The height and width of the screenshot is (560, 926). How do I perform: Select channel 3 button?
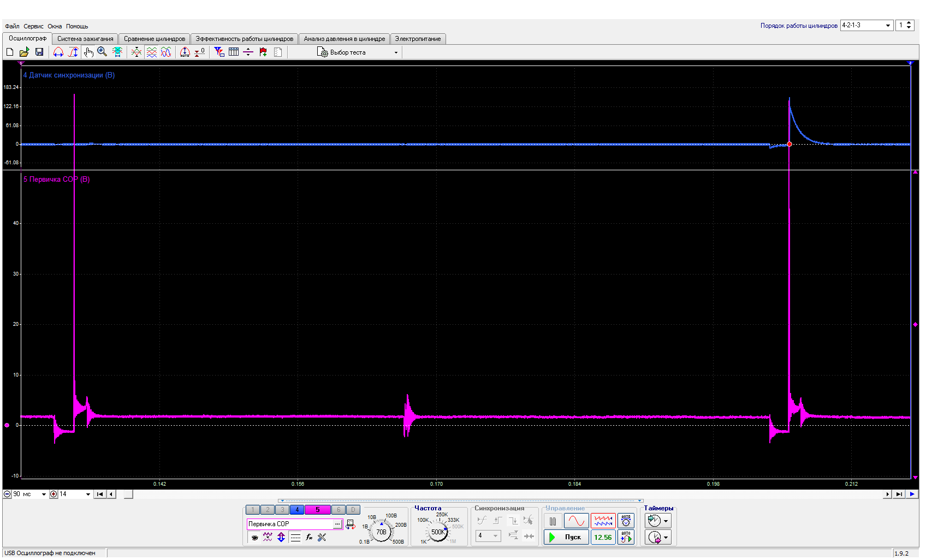pyautogui.click(x=282, y=510)
